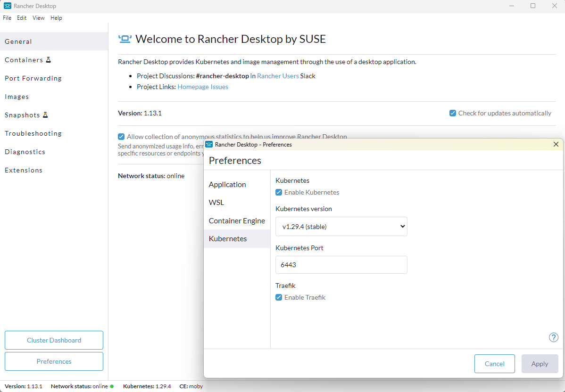
Task: Open the Edit menu
Action: (22, 17)
